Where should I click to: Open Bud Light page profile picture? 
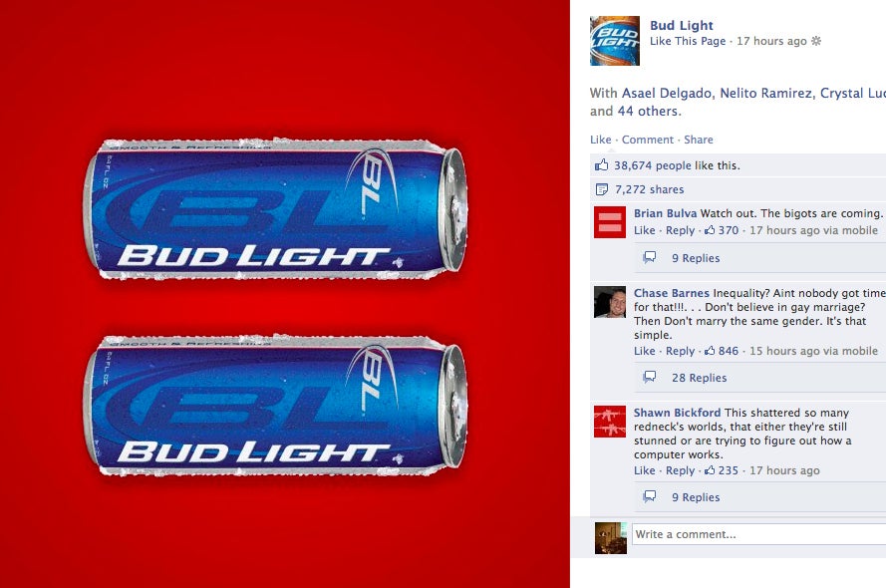[614, 41]
